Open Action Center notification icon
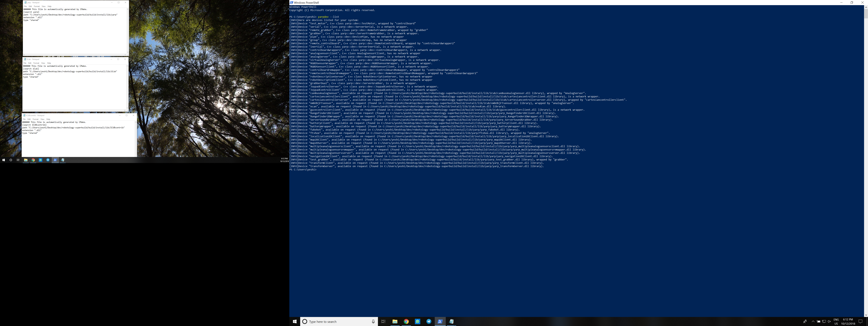The width and height of the screenshot is (868, 326). [x=860, y=322]
